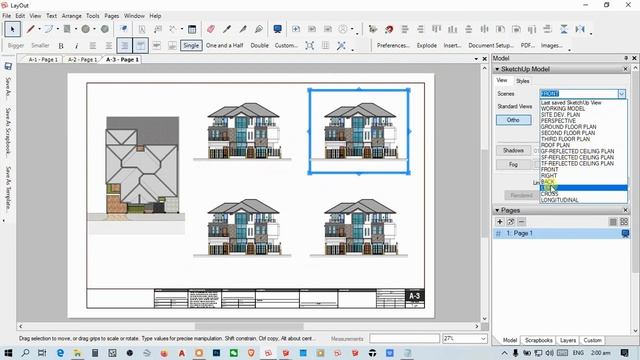
Task: Click the One and a Half spacing button
Action: point(224,46)
